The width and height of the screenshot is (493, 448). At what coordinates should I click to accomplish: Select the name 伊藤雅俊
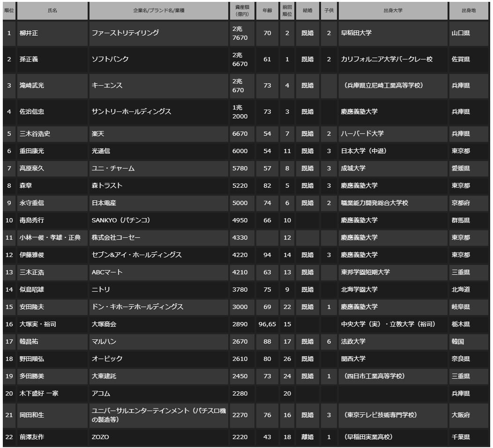click(x=32, y=255)
